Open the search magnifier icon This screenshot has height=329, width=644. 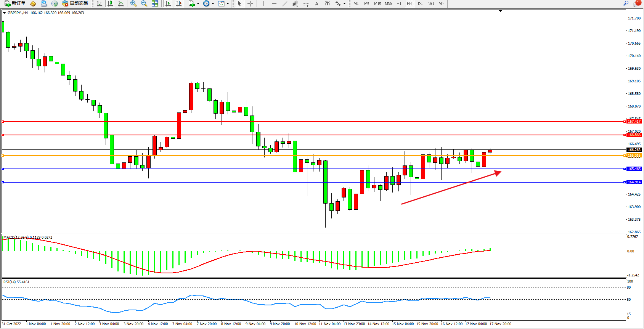tap(626, 3)
